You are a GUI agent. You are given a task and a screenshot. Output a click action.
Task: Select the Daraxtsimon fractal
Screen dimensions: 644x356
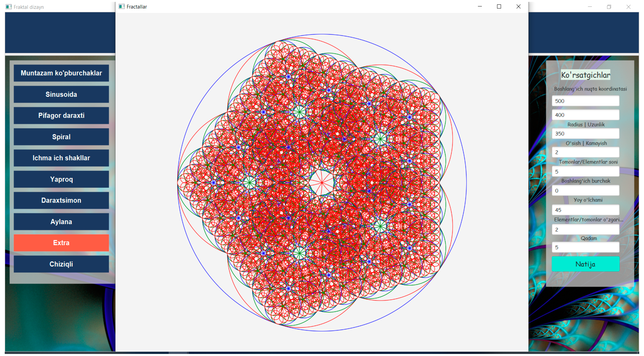pyautogui.click(x=61, y=200)
